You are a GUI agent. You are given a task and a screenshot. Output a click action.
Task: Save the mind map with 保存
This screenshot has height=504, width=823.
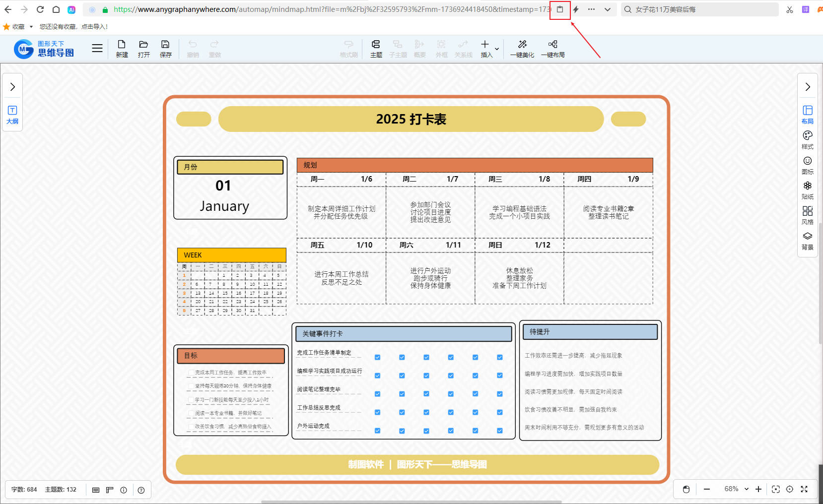tap(165, 49)
